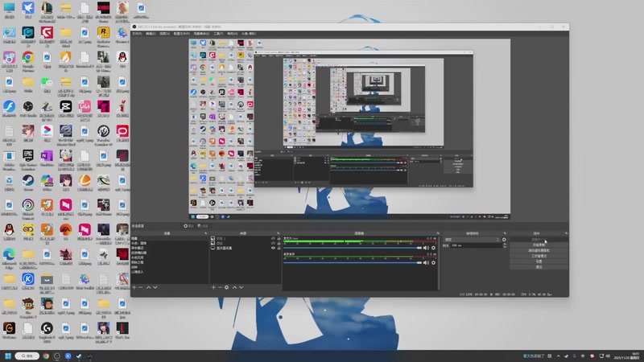
Task: Move selected source down in Sources panel
Action: (241, 287)
